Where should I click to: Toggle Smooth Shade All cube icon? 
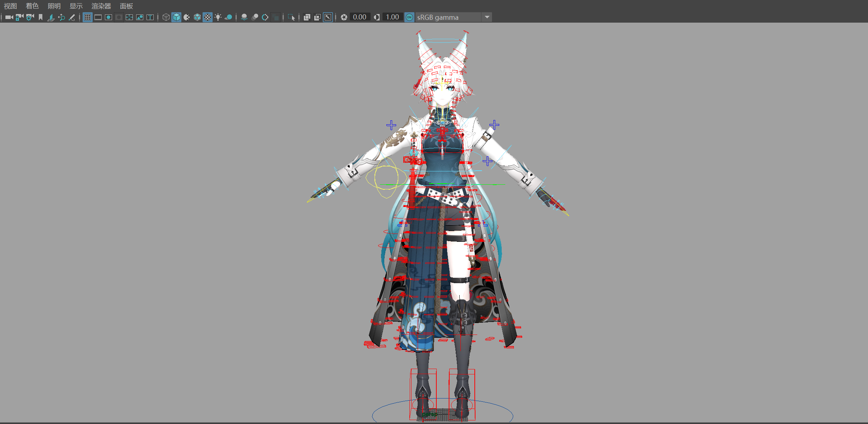click(x=176, y=17)
